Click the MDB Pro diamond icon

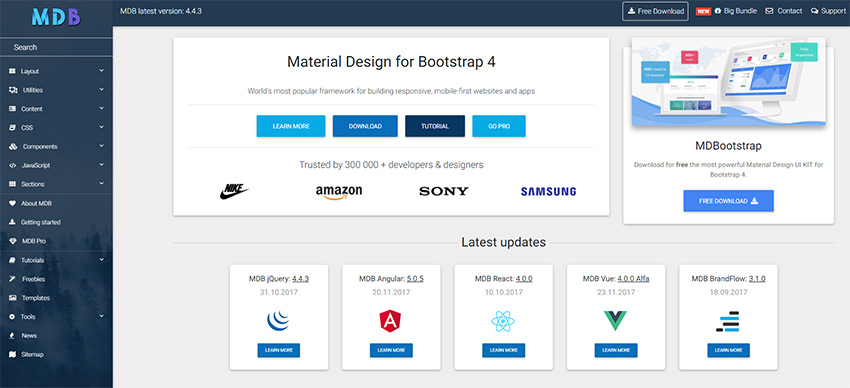click(x=12, y=241)
